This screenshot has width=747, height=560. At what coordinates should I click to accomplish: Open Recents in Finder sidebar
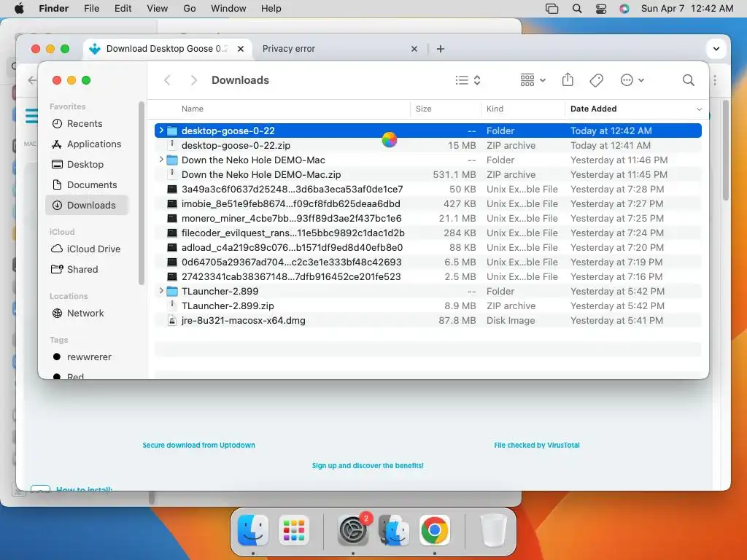pyautogui.click(x=87, y=124)
